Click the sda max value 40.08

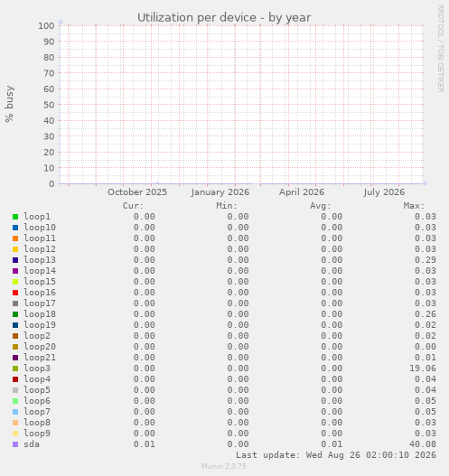(423, 444)
